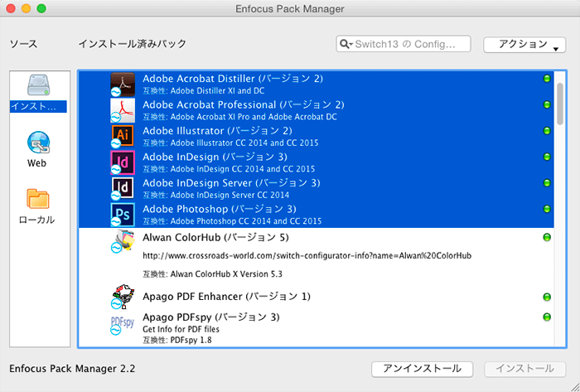This screenshot has height=392, width=580.
Task: Click green status dot for Adobe InDesign (バージョン 3)
Action: [x=547, y=157]
